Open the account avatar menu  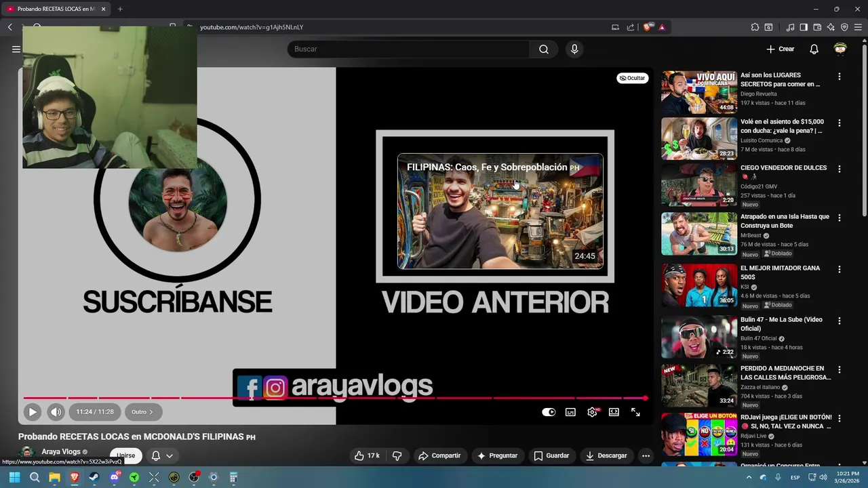(840, 49)
